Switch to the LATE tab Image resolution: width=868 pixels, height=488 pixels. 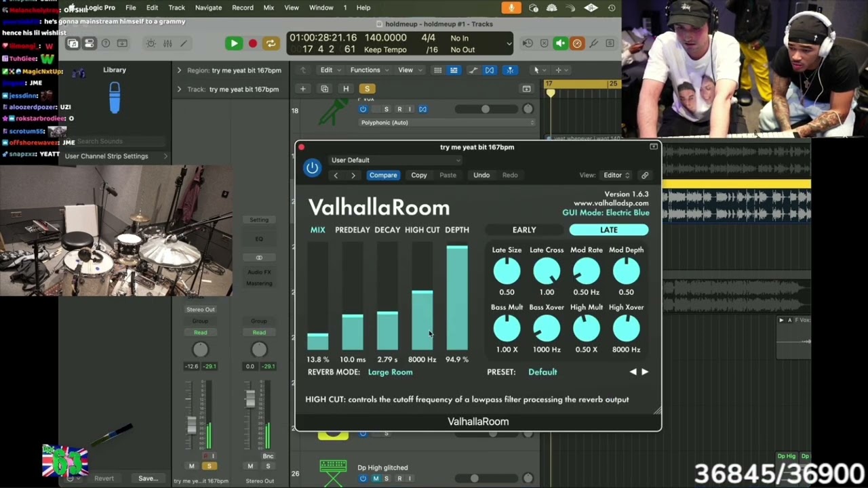[609, 230]
